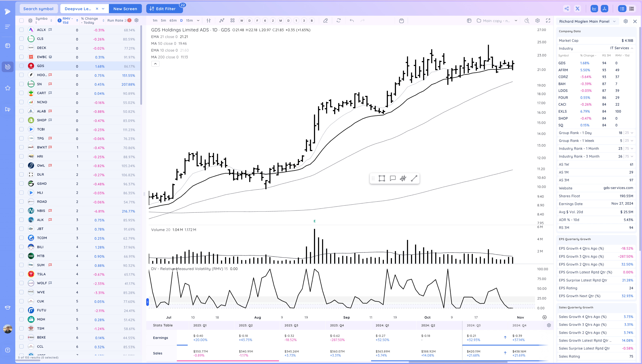Switch to the 65m timeframe
Image resolution: width=642 pixels, height=364 pixels.
click(x=173, y=21)
